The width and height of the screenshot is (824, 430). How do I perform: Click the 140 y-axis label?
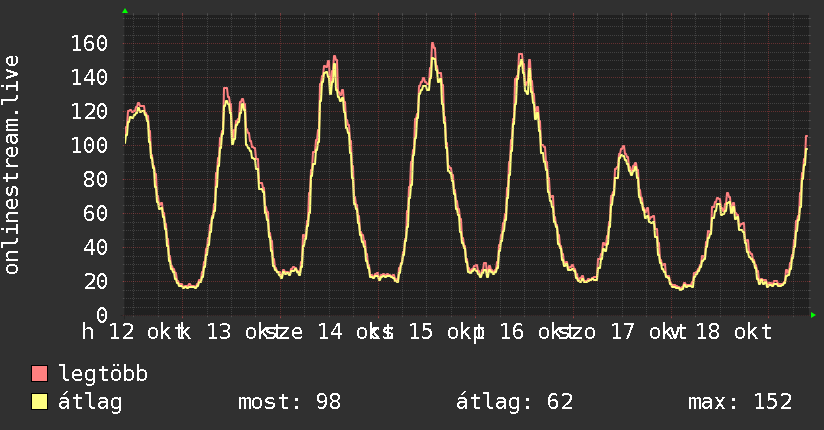pyautogui.click(x=89, y=77)
